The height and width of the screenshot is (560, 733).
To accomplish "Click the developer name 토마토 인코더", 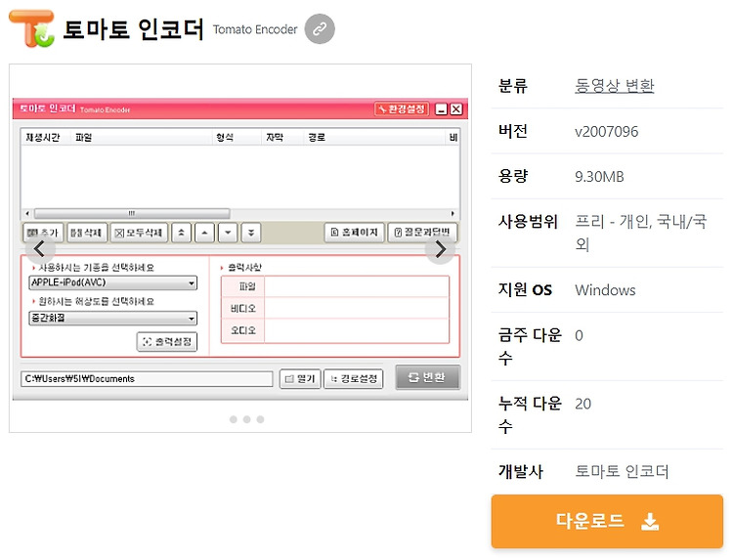I will pos(622,471).
